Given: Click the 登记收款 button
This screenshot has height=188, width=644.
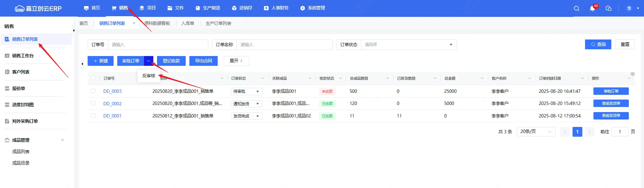Looking at the screenshot, I should click(171, 61).
